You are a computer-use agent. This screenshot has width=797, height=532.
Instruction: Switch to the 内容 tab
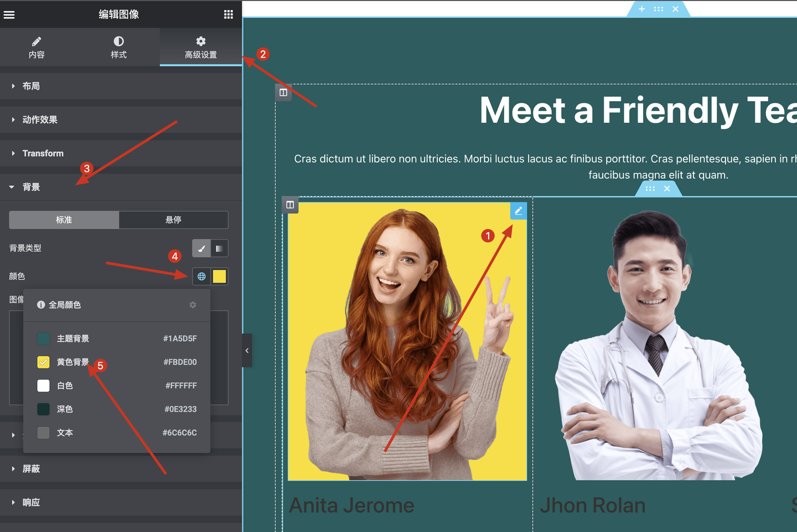pyautogui.click(x=37, y=48)
